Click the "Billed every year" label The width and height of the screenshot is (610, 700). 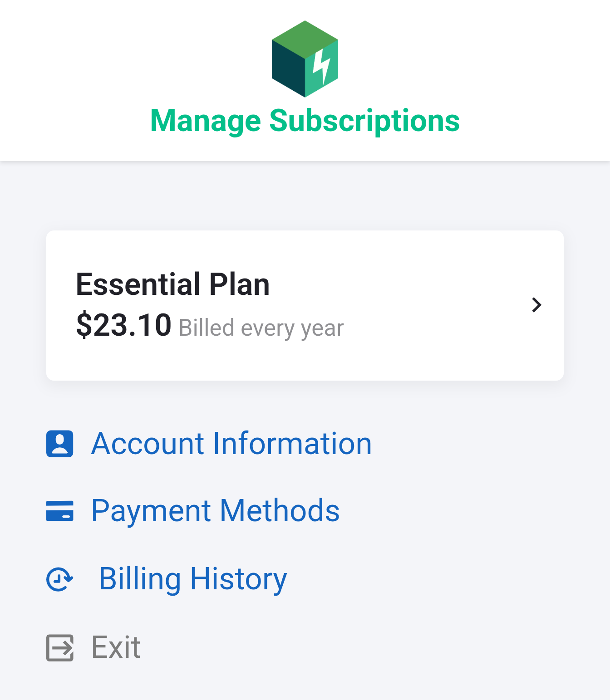point(261,328)
